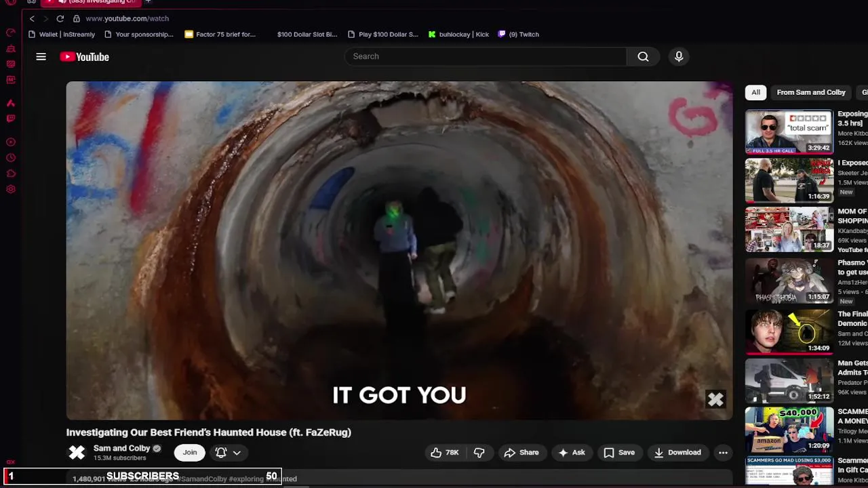Viewport: 868px width, 488px height.
Task: Click channel watermark X on video
Action: pos(715,400)
